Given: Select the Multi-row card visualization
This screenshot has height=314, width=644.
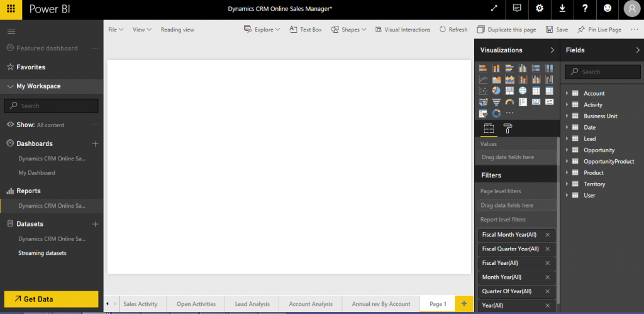Looking at the screenshot, I should 523,101.
